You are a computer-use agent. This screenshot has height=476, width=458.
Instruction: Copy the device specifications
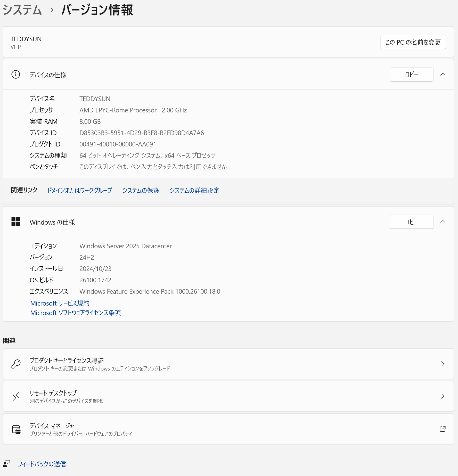pyautogui.click(x=412, y=75)
